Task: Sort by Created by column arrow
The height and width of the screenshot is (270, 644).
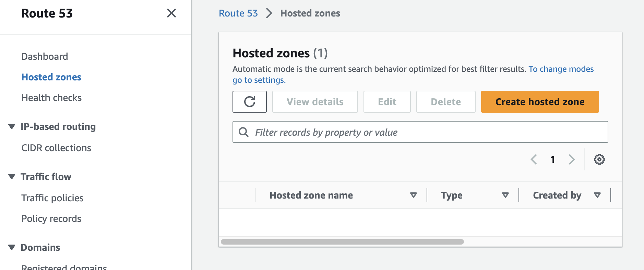Action: click(x=597, y=195)
